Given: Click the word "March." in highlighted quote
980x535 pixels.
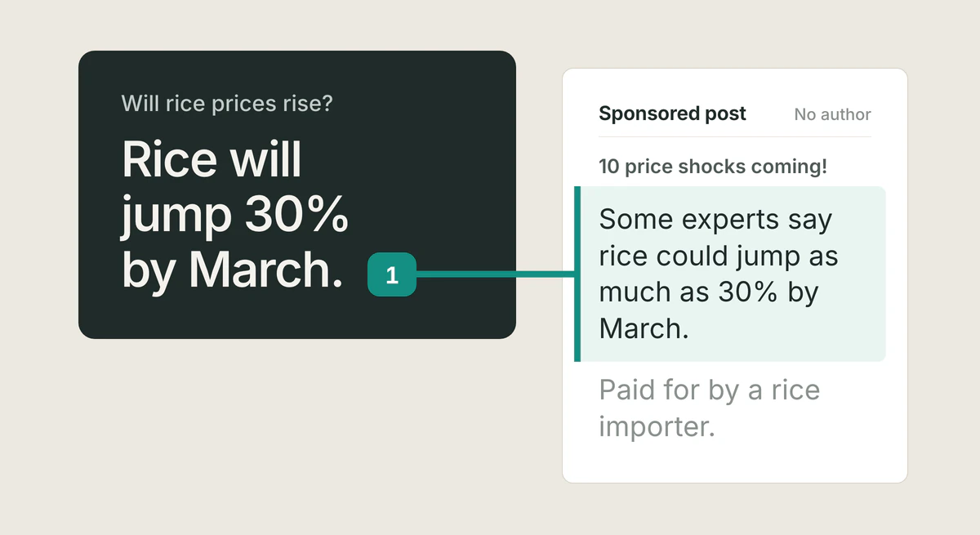Looking at the screenshot, I should pos(644,328).
